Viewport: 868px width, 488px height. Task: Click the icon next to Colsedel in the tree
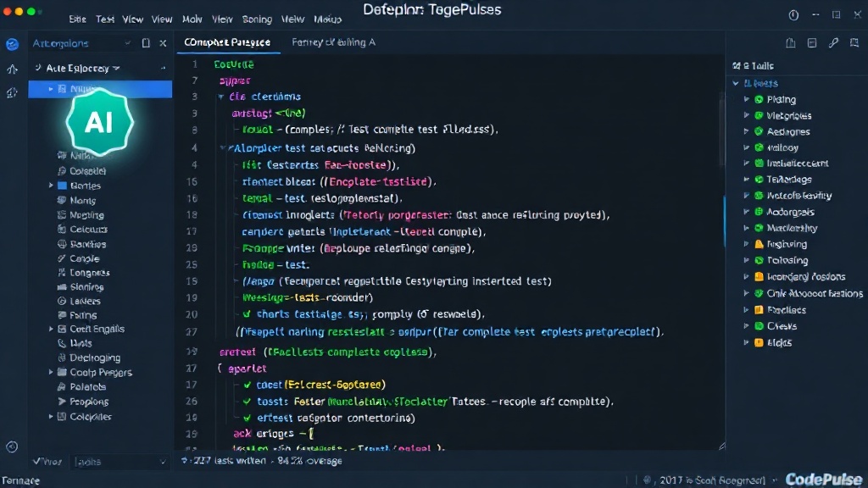62,171
